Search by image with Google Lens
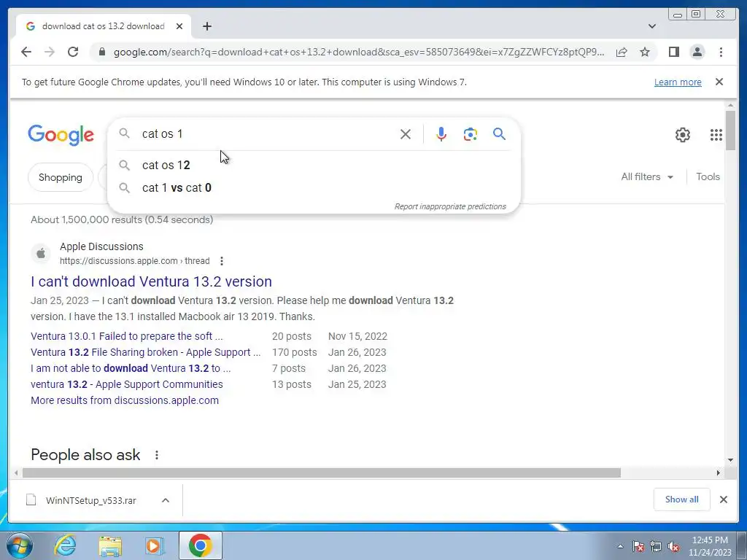Viewport: 747px width, 560px height. coord(471,134)
